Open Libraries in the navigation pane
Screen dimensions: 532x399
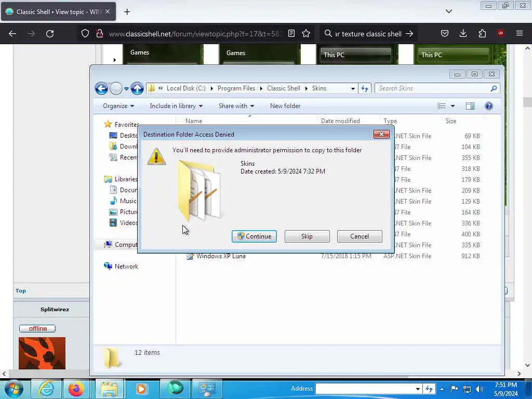click(121, 179)
